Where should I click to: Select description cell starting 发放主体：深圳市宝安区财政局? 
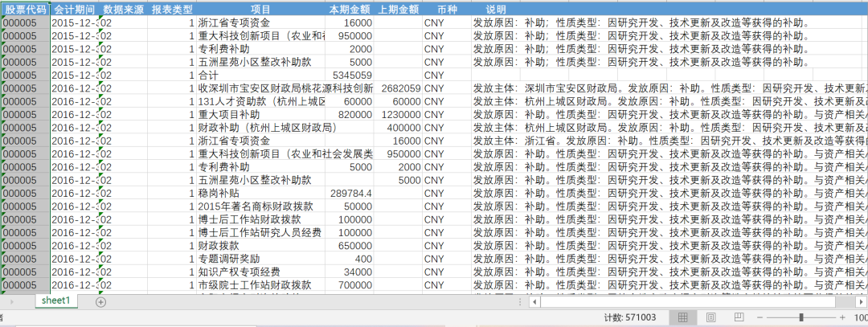coord(669,88)
